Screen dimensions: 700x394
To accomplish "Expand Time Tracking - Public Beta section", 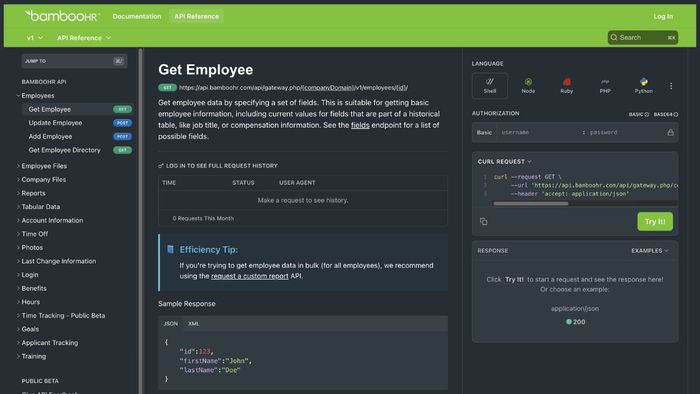I will [18, 315].
